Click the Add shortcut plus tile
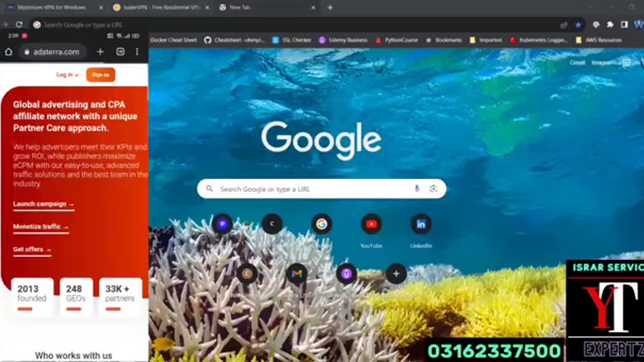This screenshot has width=644, height=362. pos(396,274)
